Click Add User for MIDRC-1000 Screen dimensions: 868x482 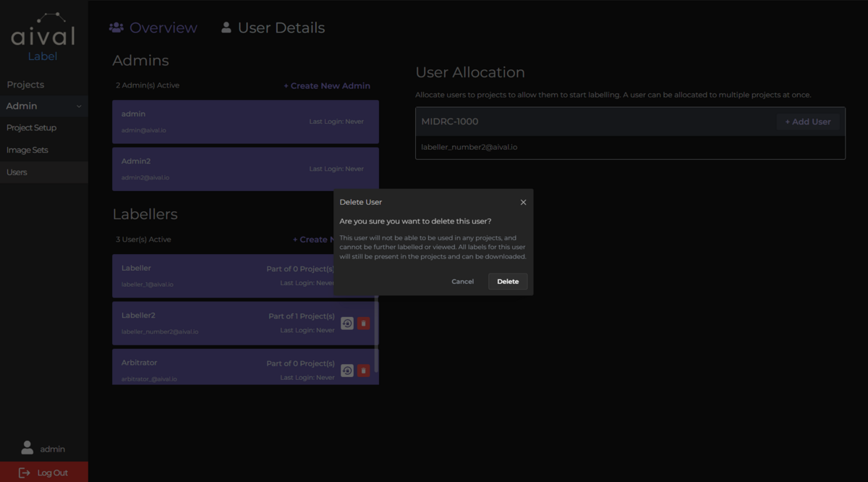(x=808, y=121)
